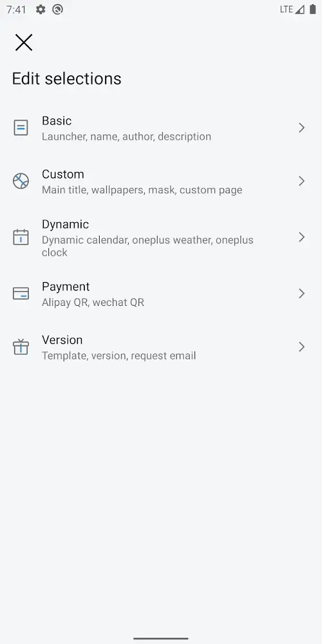Tap the Payment card icon
Image resolution: width=322 pixels, height=644 pixels.
click(21, 293)
